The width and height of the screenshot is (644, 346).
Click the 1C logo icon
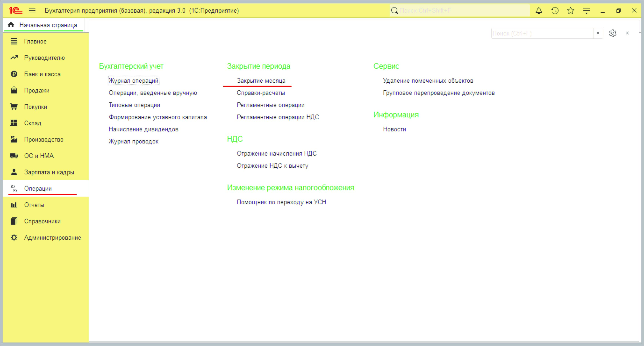(16, 11)
